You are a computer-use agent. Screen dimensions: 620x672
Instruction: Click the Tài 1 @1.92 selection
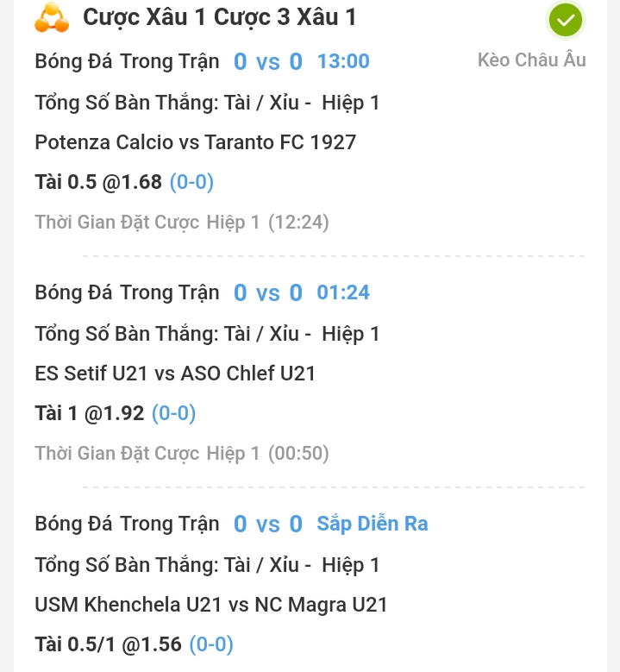89,413
